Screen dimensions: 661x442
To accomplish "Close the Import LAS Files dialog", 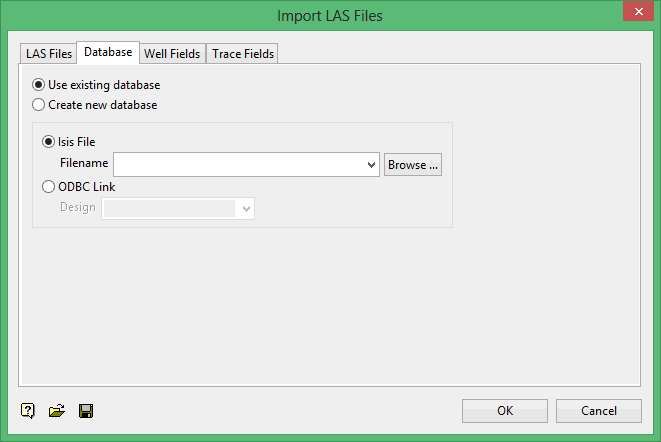I will (x=639, y=11).
